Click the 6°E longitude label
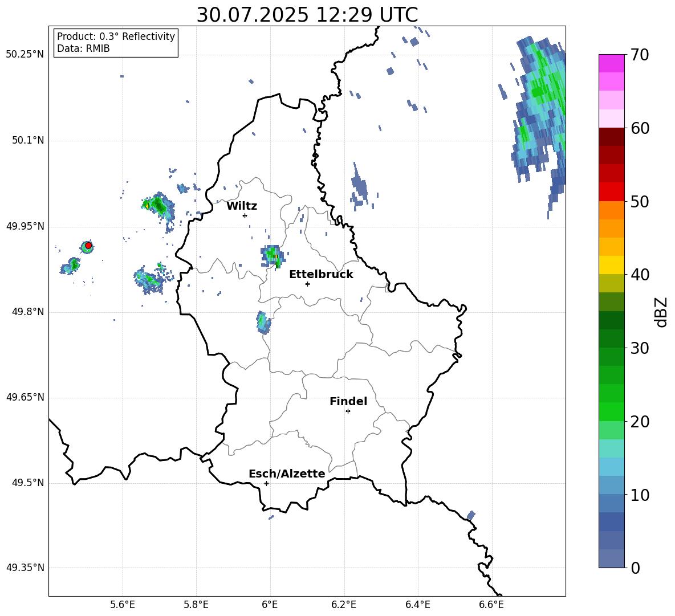675x616 pixels. 270,605
